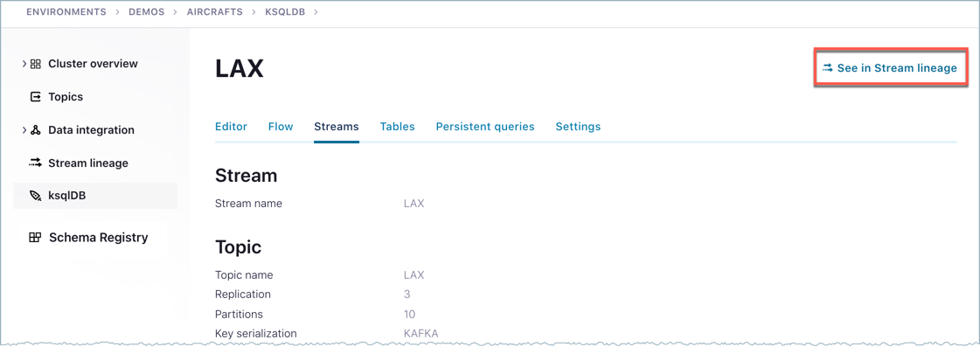Click the Stream section heading

[x=247, y=176]
